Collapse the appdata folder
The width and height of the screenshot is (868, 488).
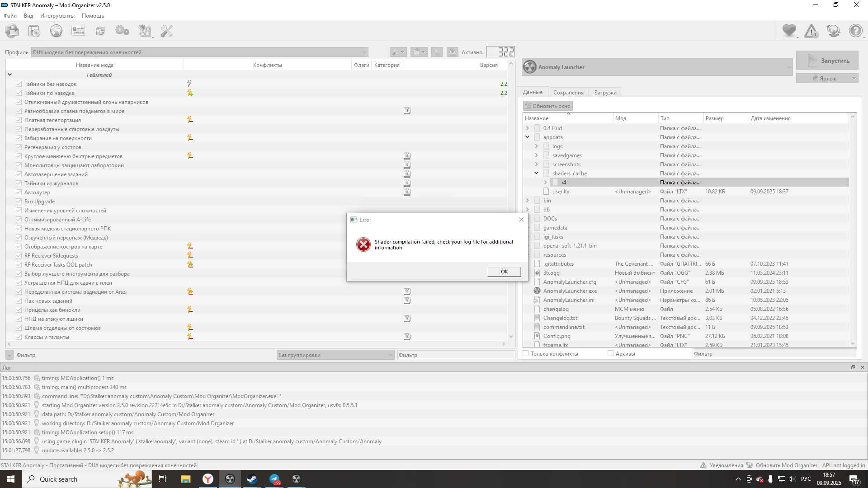coord(527,137)
